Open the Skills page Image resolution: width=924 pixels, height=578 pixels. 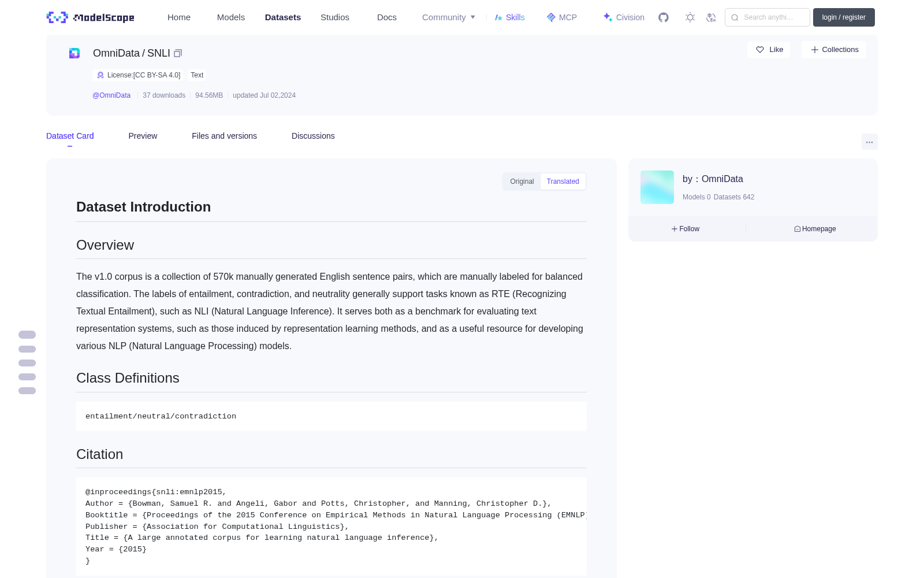coord(509,17)
